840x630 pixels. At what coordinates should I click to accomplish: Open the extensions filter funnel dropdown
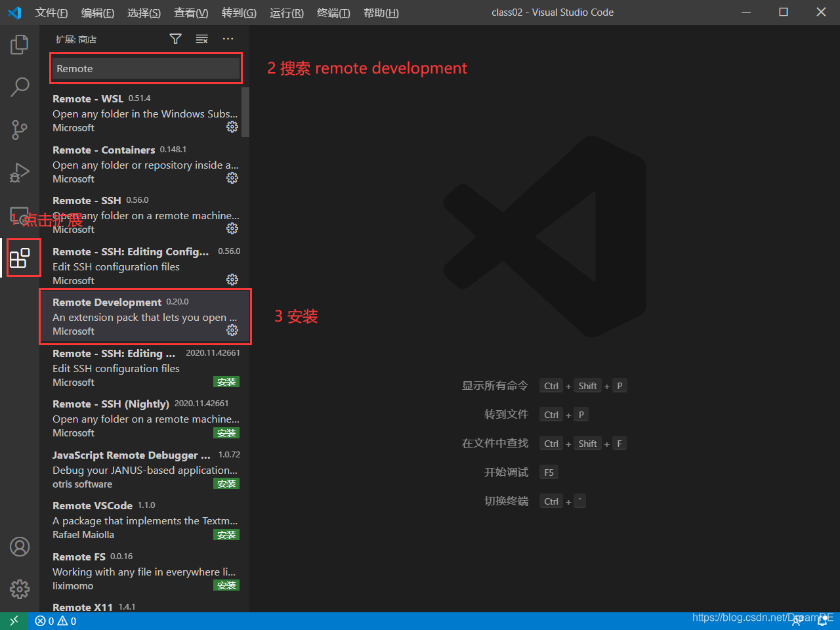point(175,39)
